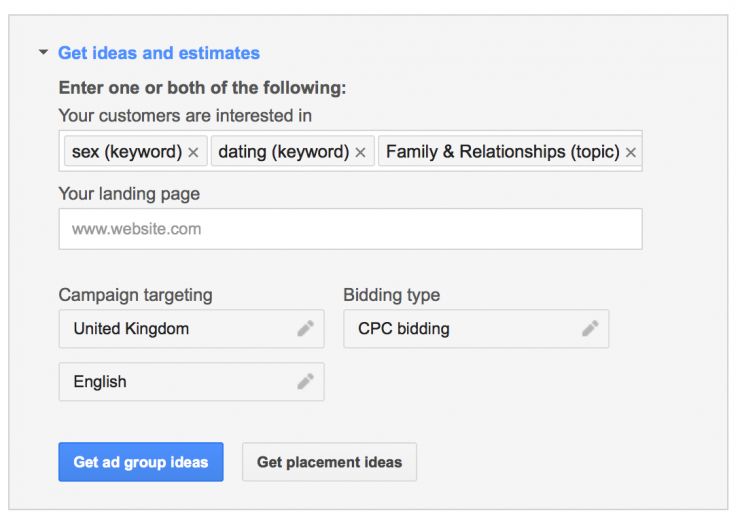This screenshot has height=519, width=738.
Task: Click the pencil icon for United Kingdom
Action: 305,329
